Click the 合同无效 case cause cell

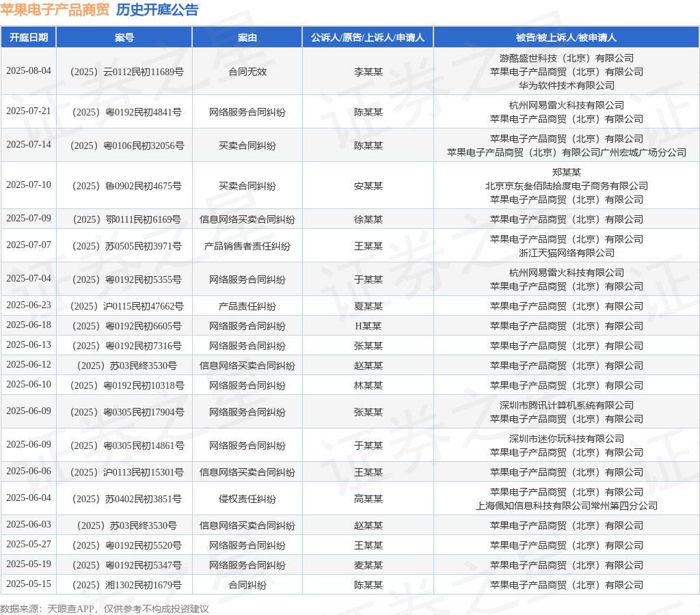[247, 72]
